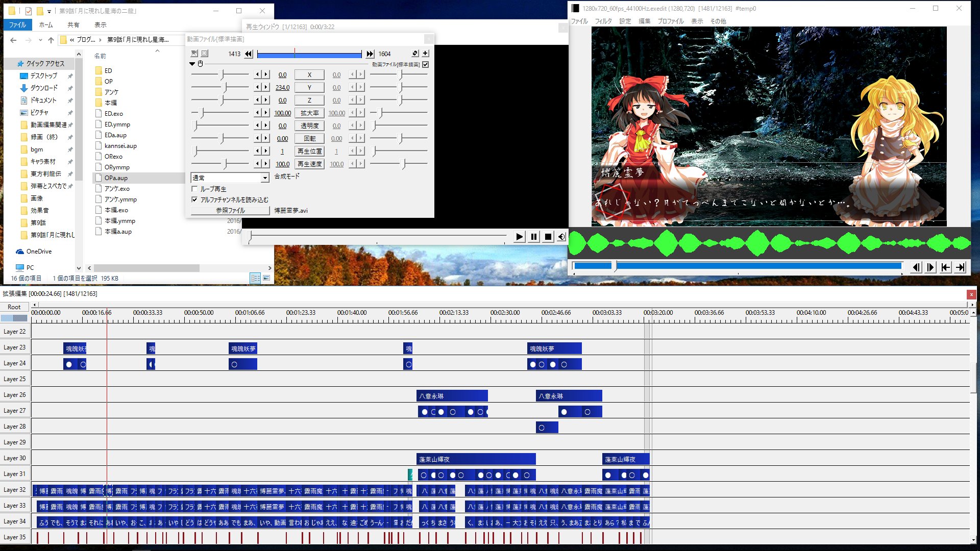
Task: Open Explorer ホーム ribbon tab
Action: (46, 24)
